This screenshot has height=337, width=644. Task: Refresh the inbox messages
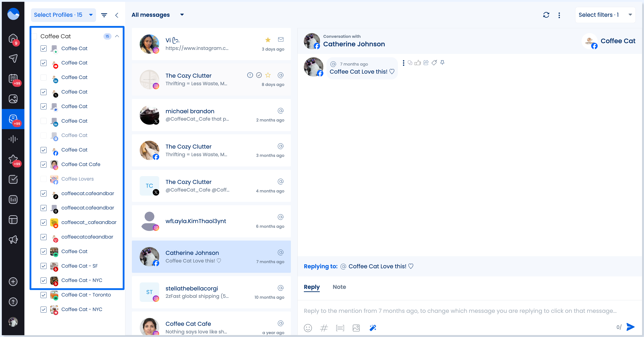coord(546,15)
